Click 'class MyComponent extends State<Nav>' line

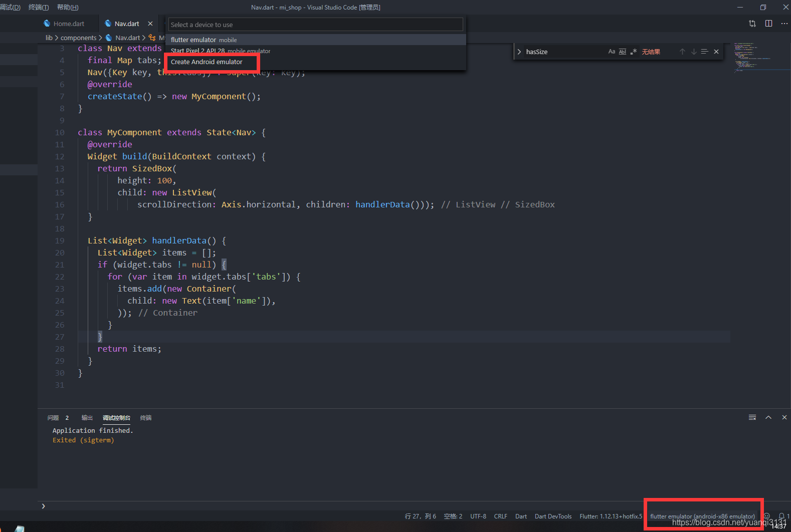172,132
